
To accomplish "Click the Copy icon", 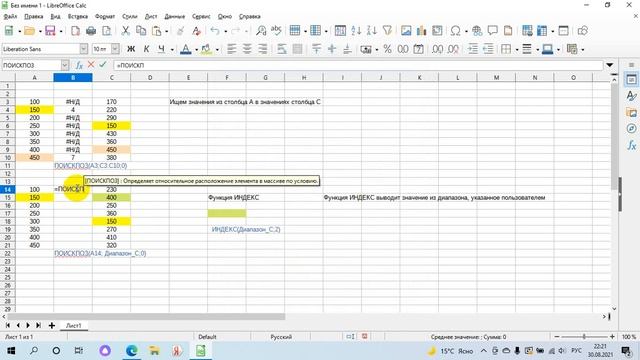I will [x=141, y=31].
